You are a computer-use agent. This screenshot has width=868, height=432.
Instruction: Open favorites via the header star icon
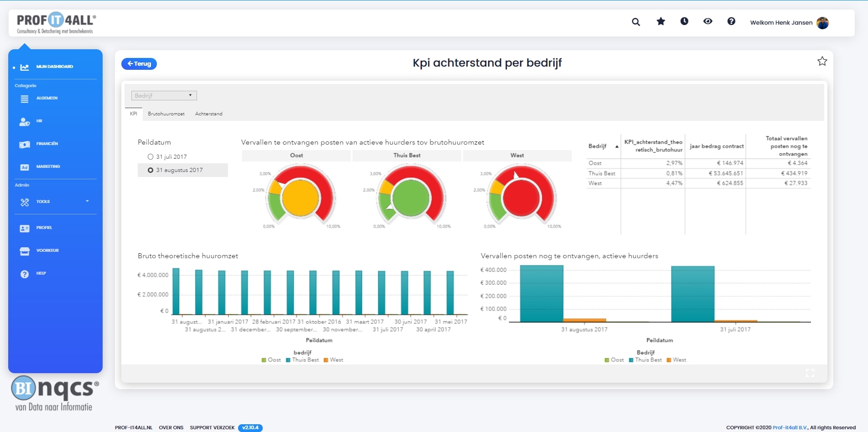(660, 21)
